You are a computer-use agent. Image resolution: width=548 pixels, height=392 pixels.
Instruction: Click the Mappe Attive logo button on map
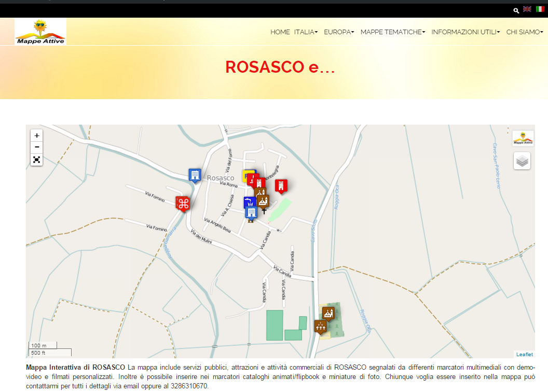(x=523, y=138)
